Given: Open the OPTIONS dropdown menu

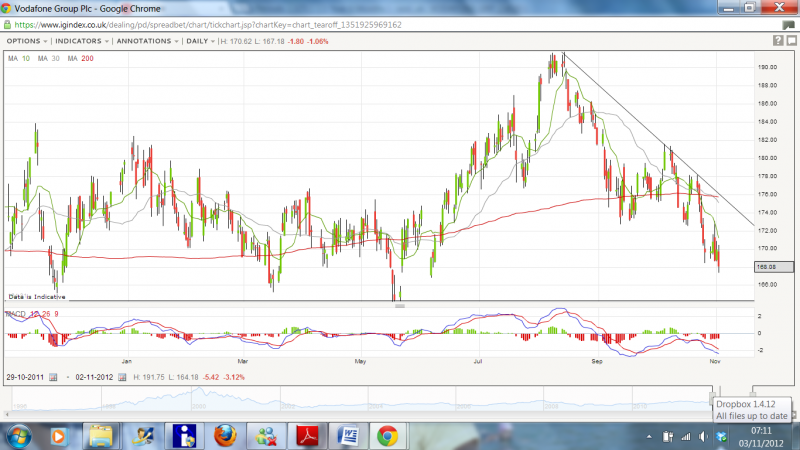Looking at the screenshot, I should [25, 41].
